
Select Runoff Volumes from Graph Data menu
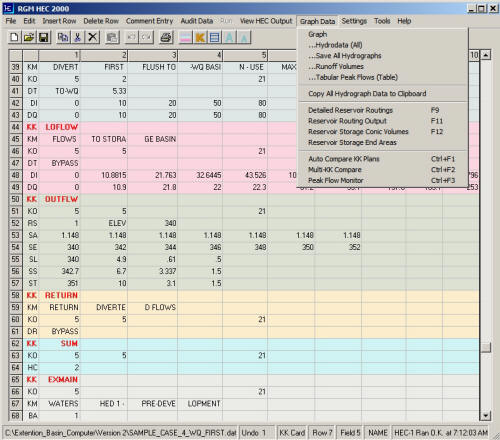click(336, 66)
